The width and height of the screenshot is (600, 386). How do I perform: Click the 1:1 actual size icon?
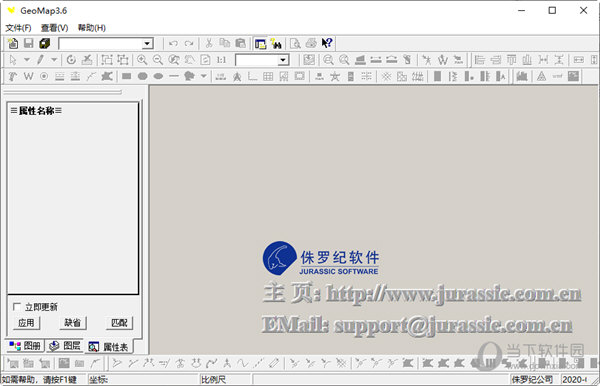[221, 60]
